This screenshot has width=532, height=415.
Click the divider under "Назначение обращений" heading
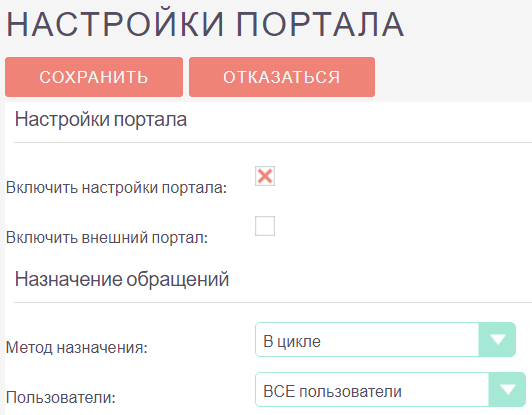[x=273, y=302]
